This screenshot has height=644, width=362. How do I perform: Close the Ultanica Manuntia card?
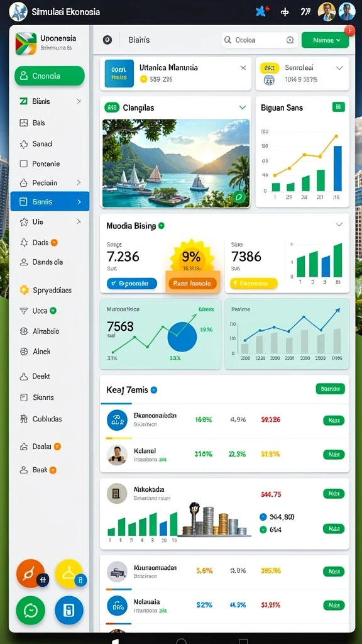point(243,68)
